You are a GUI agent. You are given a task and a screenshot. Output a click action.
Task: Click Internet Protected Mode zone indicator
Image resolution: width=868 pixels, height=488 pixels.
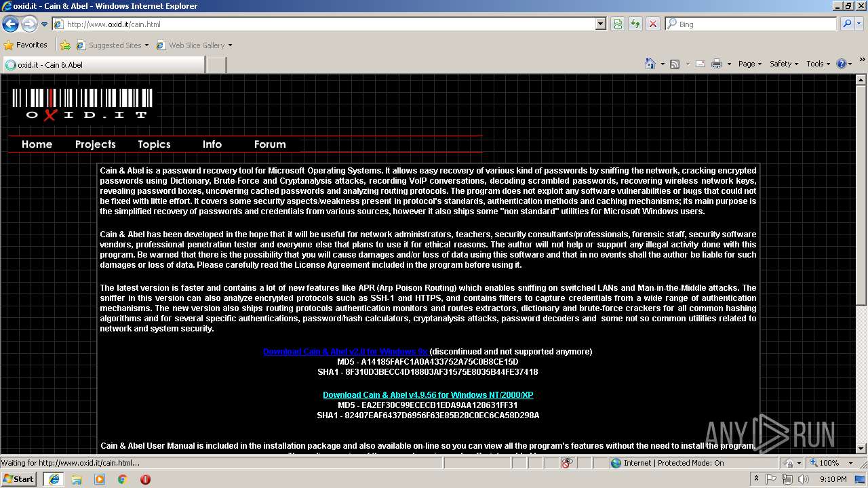click(x=667, y=463)
